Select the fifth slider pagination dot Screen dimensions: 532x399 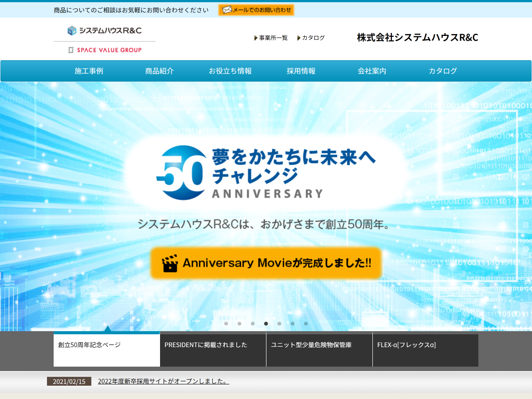click(x=279, y=324)
